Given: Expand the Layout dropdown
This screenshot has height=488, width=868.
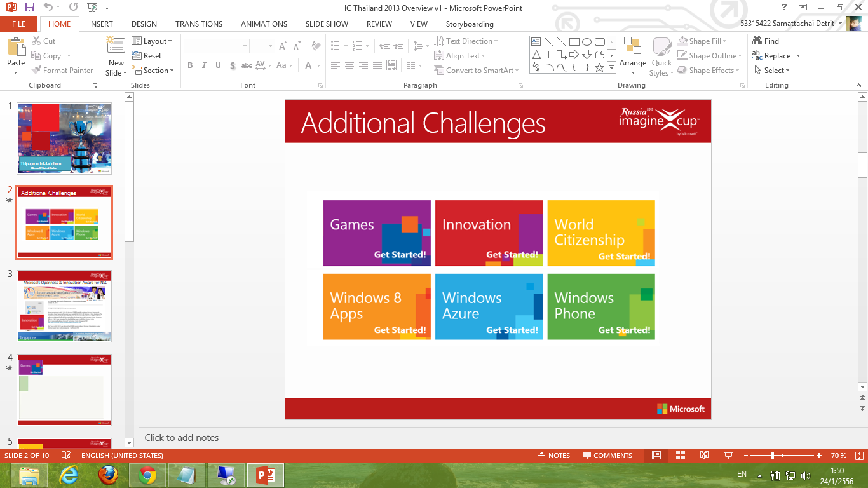Looking at the screenshot, I should [152, 41].
